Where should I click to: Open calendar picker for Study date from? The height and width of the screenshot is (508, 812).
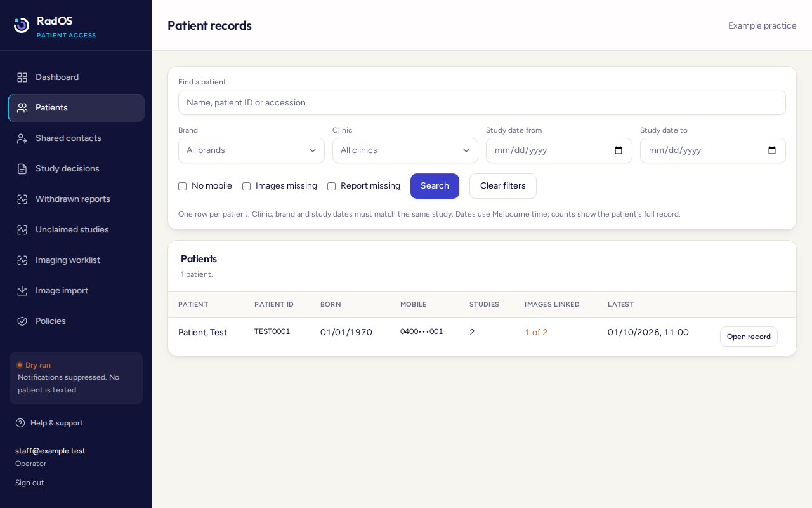(x=619, y=150)
